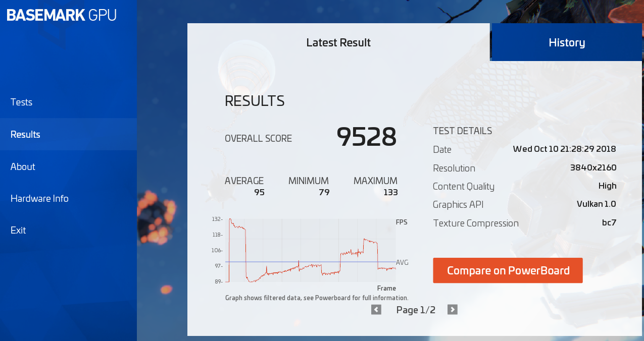Screen dimensions: 644x341
Task: Click the AVG label beside the graph
Action: (402, 262)
